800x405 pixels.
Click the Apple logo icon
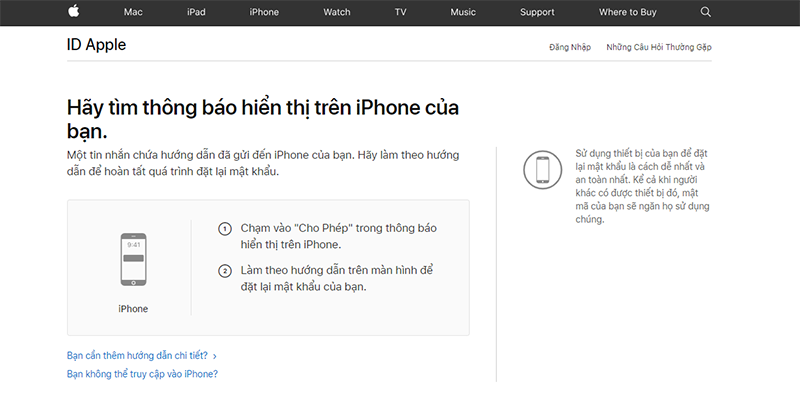[74, 12]
